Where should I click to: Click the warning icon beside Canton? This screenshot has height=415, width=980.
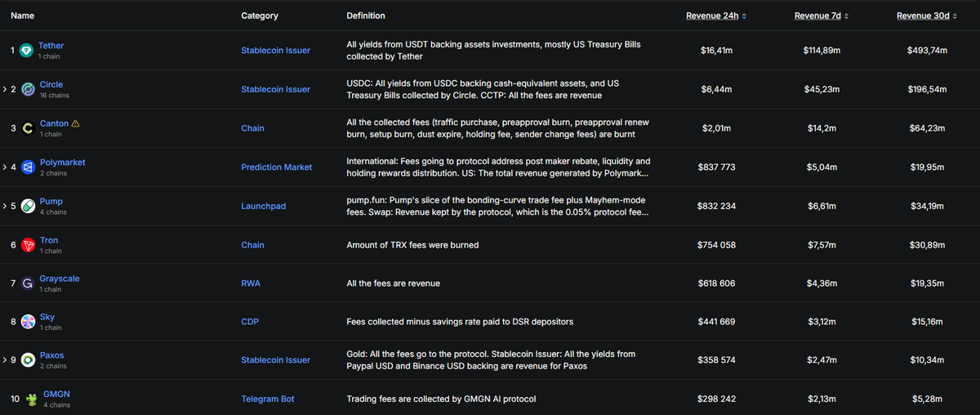[76, 123]
